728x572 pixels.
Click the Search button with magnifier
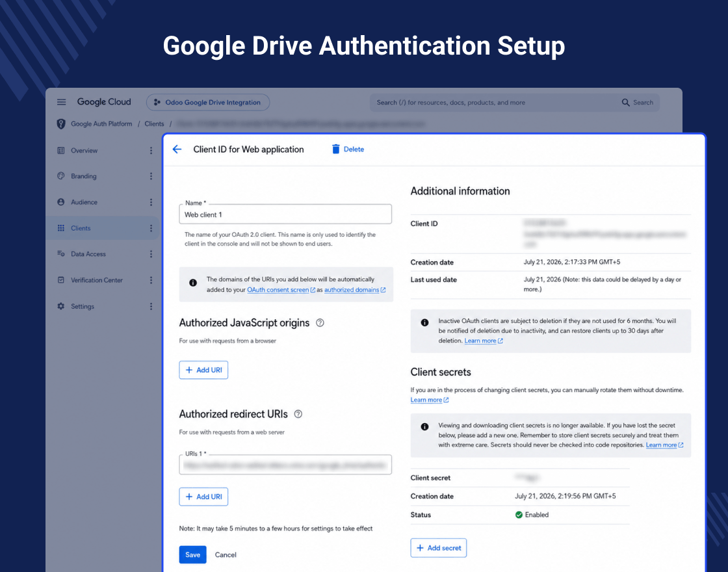638,103
